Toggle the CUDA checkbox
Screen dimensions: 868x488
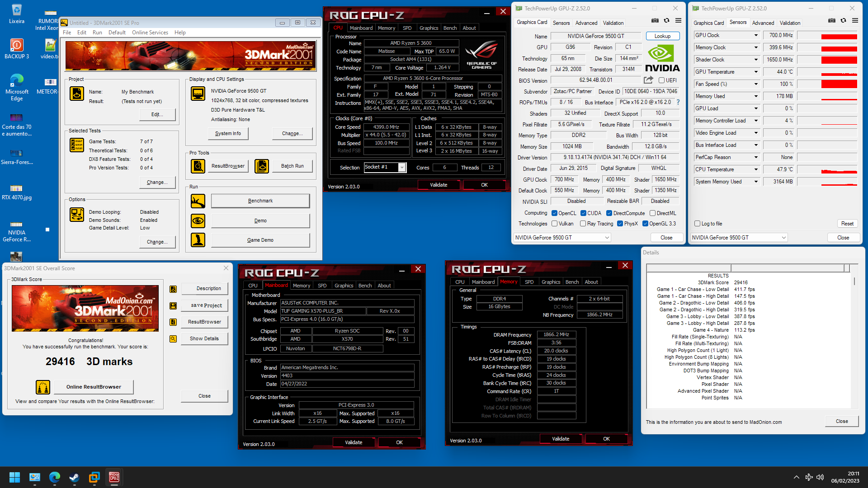[x=584, y=213]
